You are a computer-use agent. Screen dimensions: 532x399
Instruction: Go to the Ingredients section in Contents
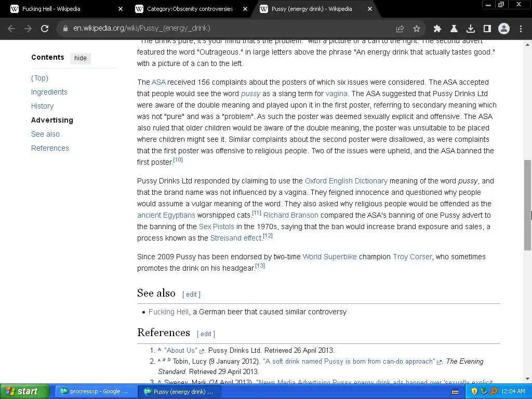49,92
